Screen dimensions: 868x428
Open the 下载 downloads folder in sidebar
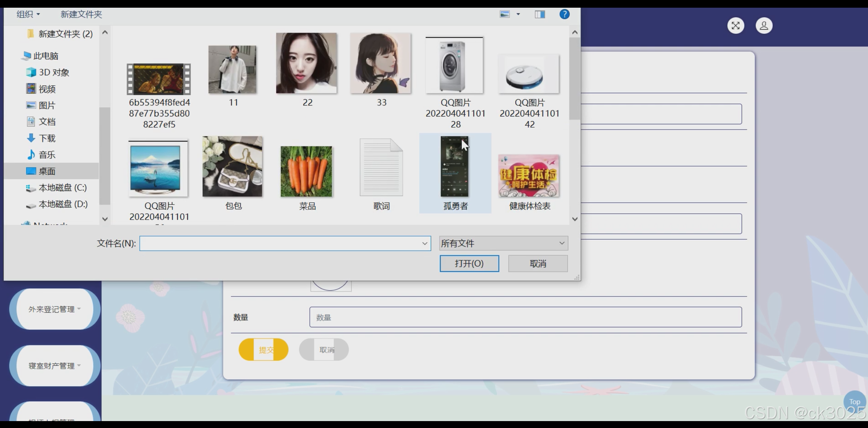point(47,138)
